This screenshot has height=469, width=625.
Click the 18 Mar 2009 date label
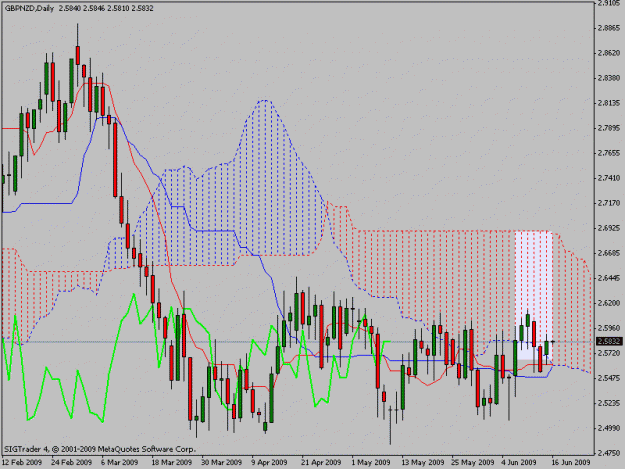pos(172,462)
